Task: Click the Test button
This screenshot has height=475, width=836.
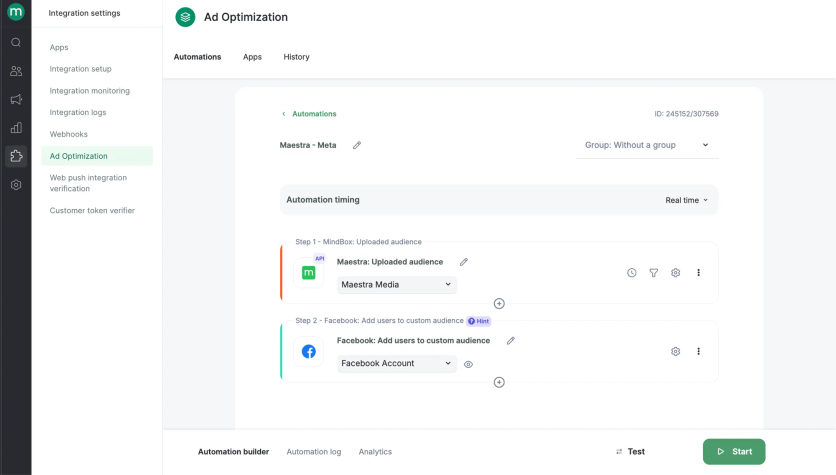Action: 631,452
